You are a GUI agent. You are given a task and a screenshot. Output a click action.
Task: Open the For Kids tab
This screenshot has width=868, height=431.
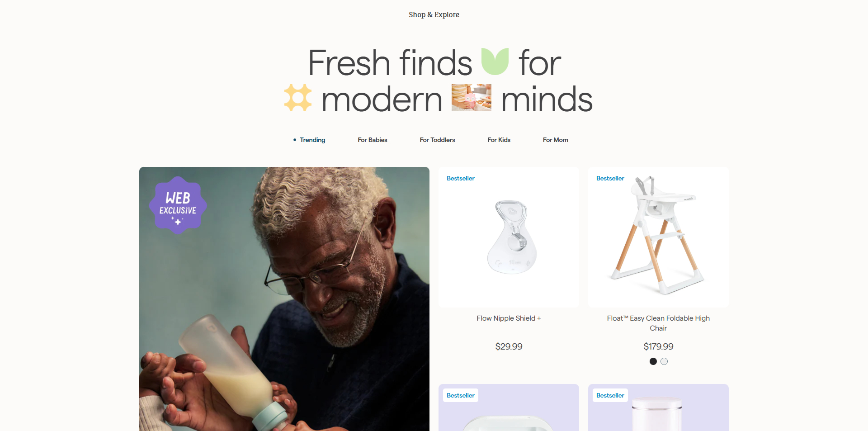(499, 140)
